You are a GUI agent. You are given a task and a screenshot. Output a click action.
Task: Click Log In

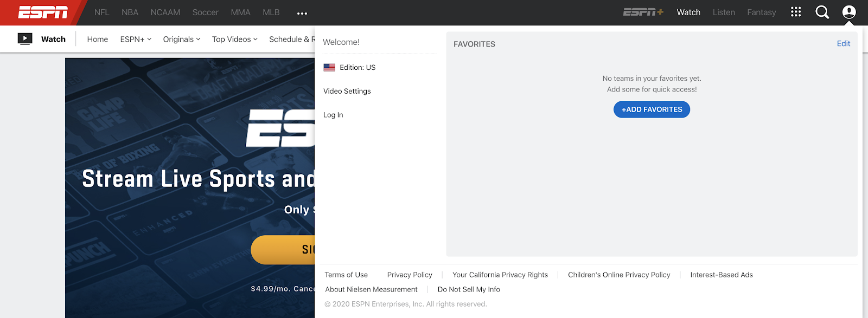click(333, 115)
